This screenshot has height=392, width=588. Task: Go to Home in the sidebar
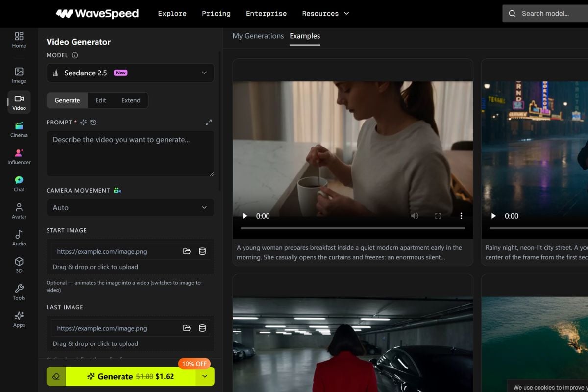pos(19,40)
